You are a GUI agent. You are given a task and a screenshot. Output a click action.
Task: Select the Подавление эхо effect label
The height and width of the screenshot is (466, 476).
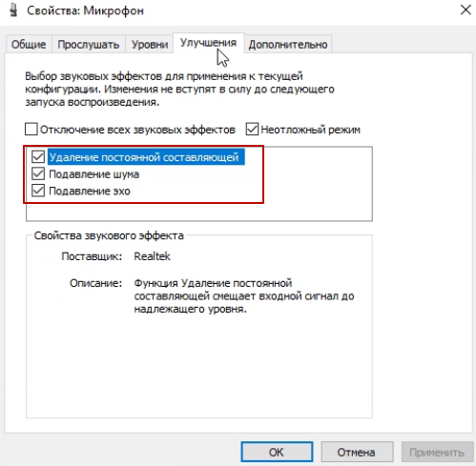click(90, 191)
